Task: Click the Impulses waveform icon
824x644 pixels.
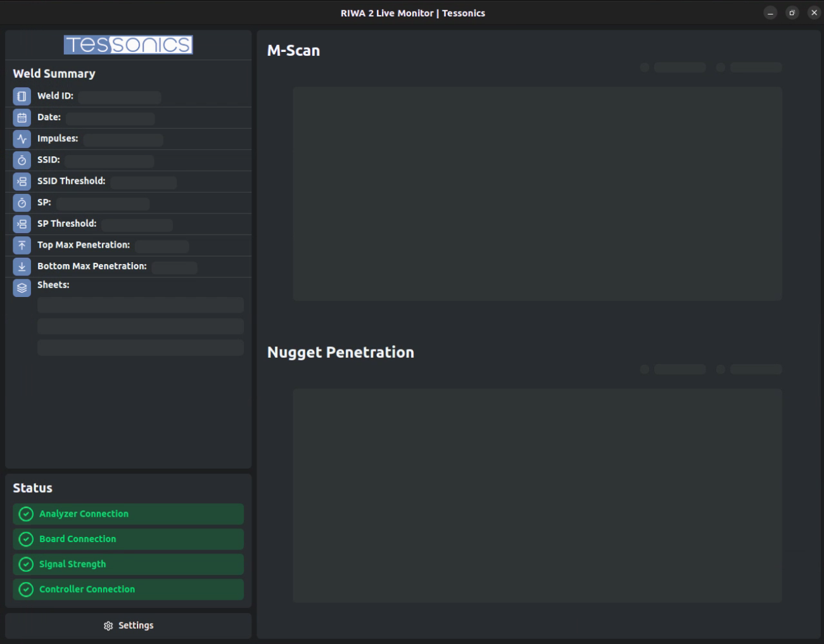Action: 22,139
